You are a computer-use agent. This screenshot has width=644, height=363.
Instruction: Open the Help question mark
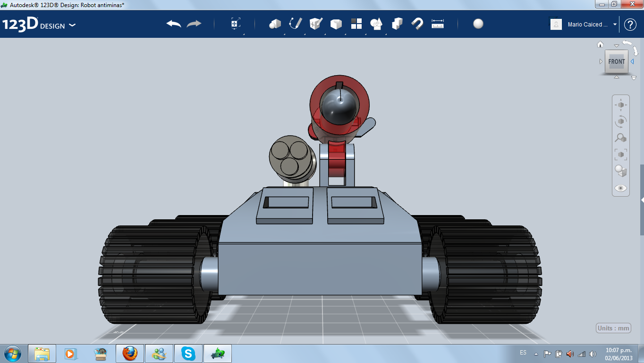(630, 24)
